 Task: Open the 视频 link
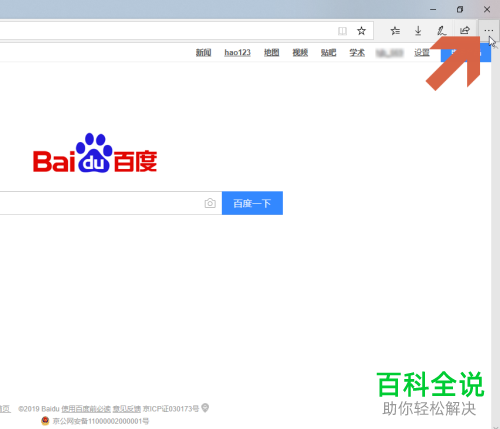[300, 53]
